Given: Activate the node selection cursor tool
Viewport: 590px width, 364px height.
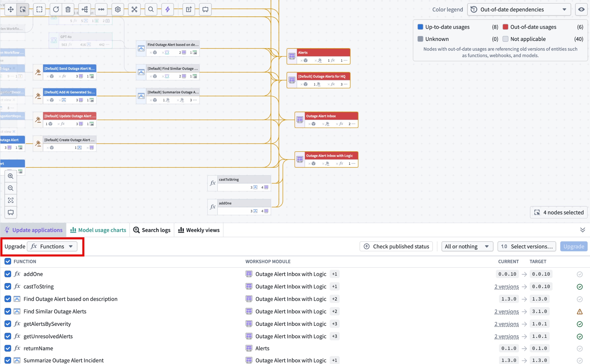Looking at the screenshot, I should click(23, 10).
